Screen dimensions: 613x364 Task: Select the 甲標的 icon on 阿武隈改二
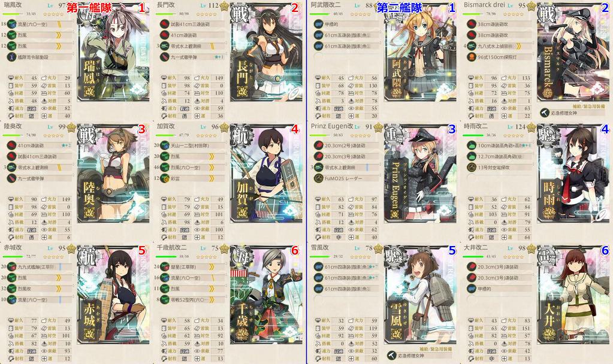pos(318,24)
